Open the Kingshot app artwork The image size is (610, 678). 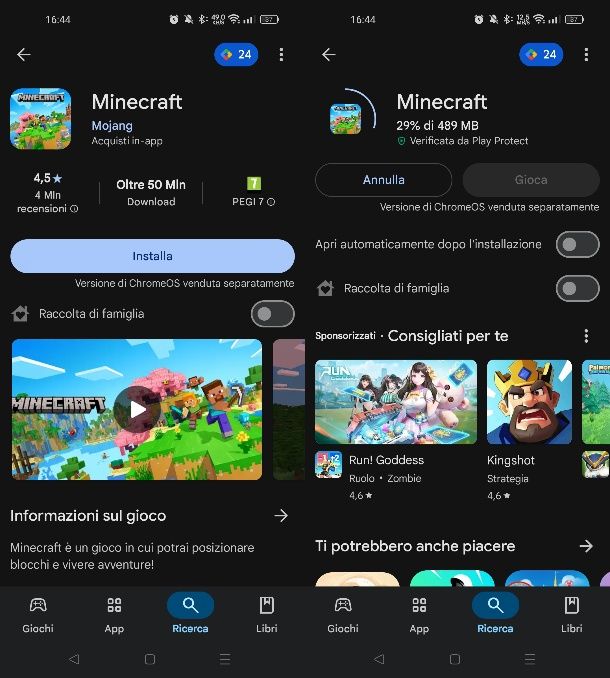coord(529,402)
